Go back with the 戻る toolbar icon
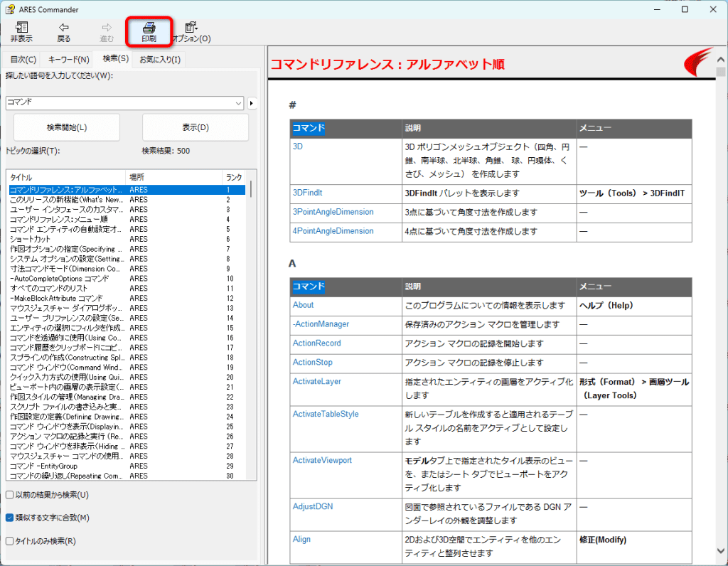The image size is (728, 566). [63, 32]
